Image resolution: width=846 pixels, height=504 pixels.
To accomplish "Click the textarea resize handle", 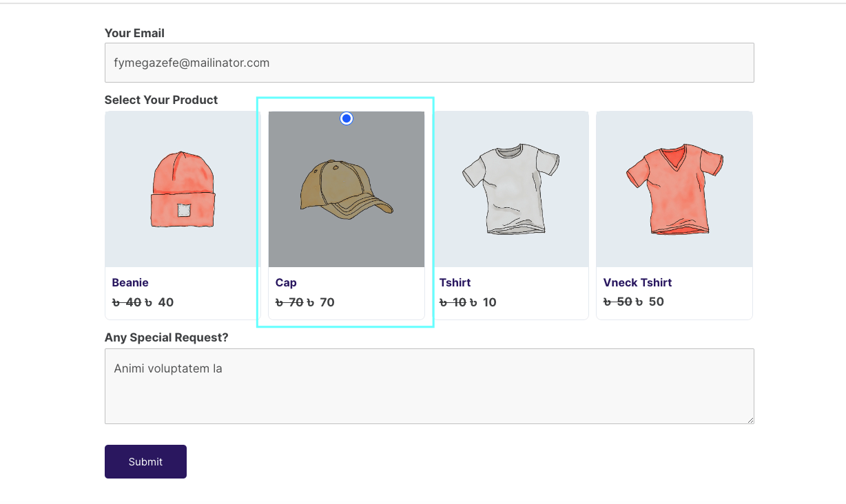I will pos(750,419).
